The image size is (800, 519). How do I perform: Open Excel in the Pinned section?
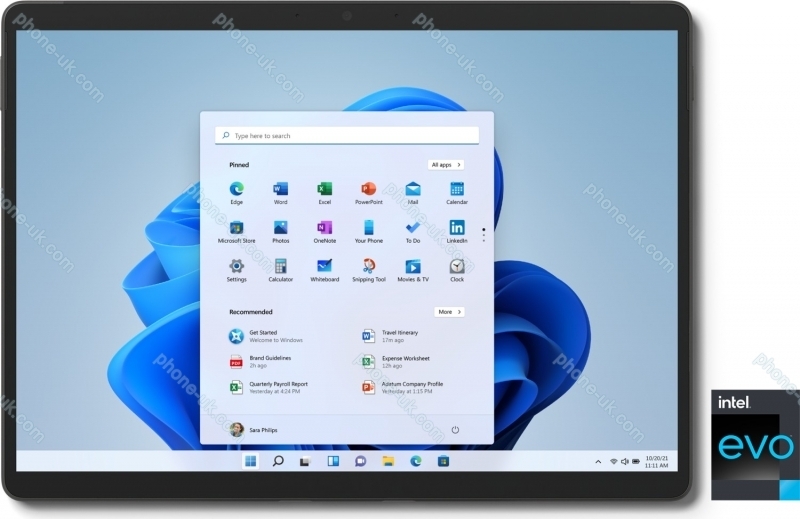pyautogui.click(x=324, y=189)
